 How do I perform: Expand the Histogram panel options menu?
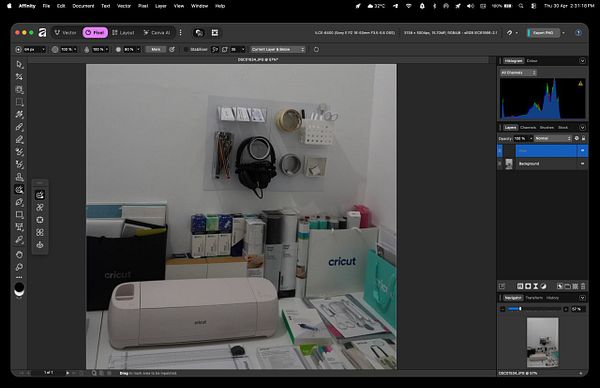(x=582, y=61)
